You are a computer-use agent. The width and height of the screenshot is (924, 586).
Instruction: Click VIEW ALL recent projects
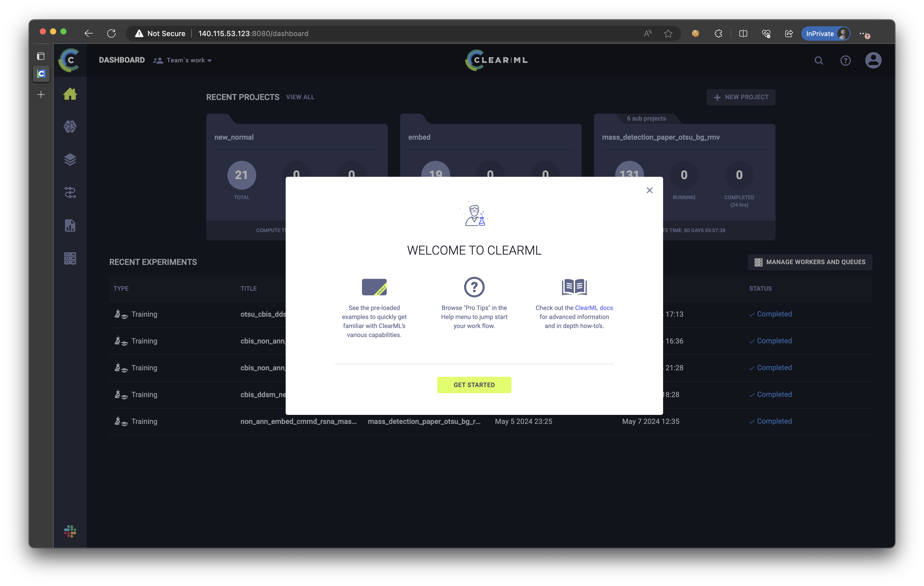pyautogui.click(x=300, y=97)
